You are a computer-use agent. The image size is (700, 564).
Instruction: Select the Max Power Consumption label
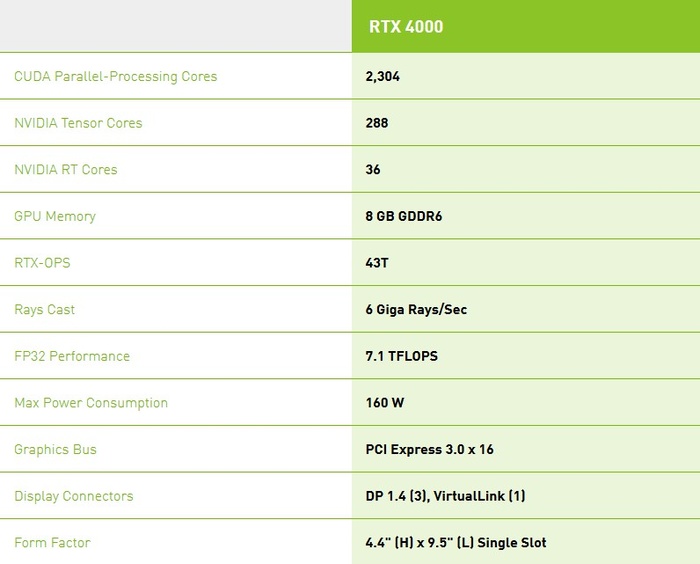(x=91, y=403)
